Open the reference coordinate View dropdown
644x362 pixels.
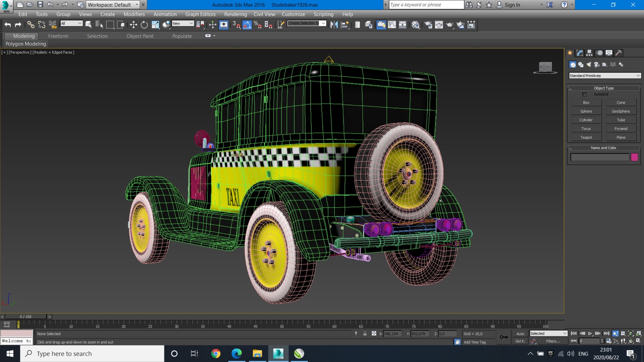(183, 23)
